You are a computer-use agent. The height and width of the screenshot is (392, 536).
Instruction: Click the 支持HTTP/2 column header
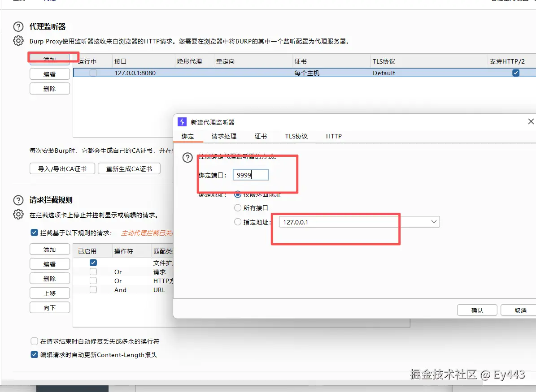tap(512, 61)
